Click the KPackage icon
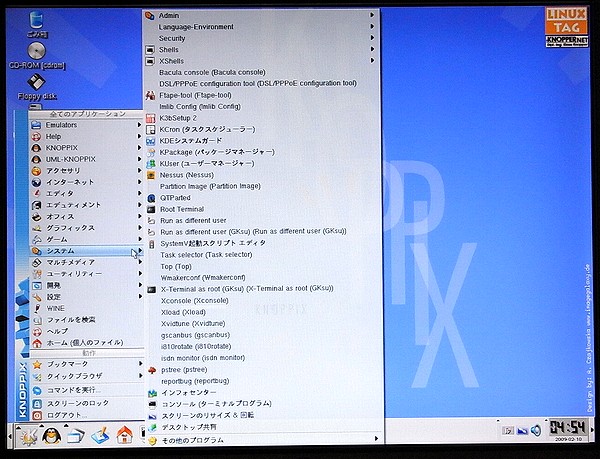The image size is (600, 459). coord(151,152)
